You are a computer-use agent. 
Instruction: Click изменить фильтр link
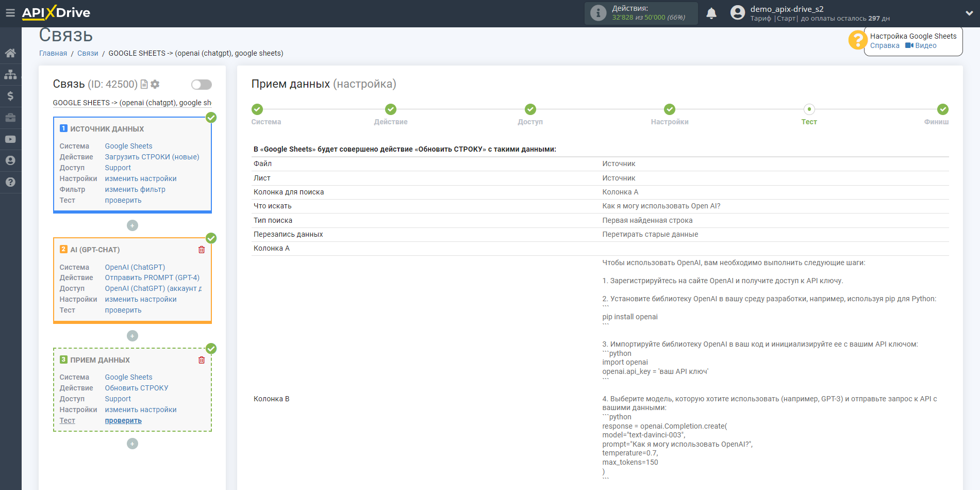coord(135,189)
